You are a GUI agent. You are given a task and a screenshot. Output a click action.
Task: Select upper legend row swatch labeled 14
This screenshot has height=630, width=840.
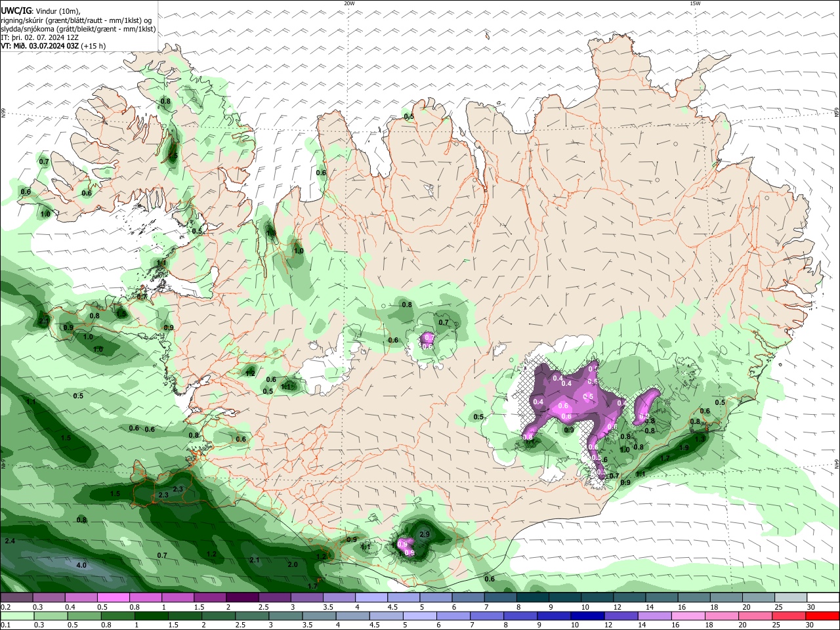[x=661, y=597]
